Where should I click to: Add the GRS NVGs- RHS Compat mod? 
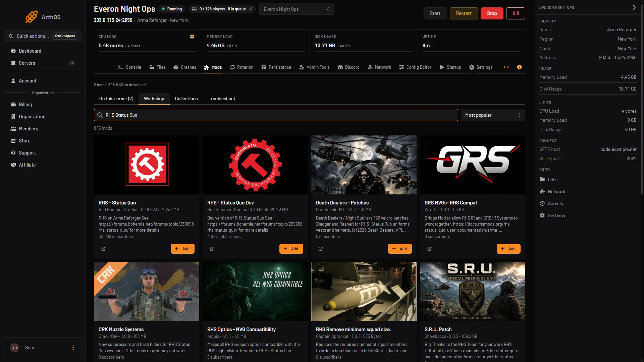(508, 249)
